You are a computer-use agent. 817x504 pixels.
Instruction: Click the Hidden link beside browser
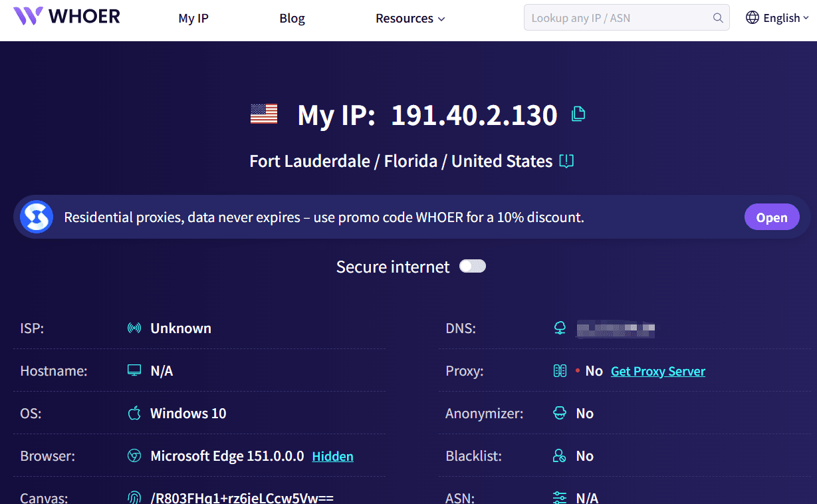coord(332,456)
